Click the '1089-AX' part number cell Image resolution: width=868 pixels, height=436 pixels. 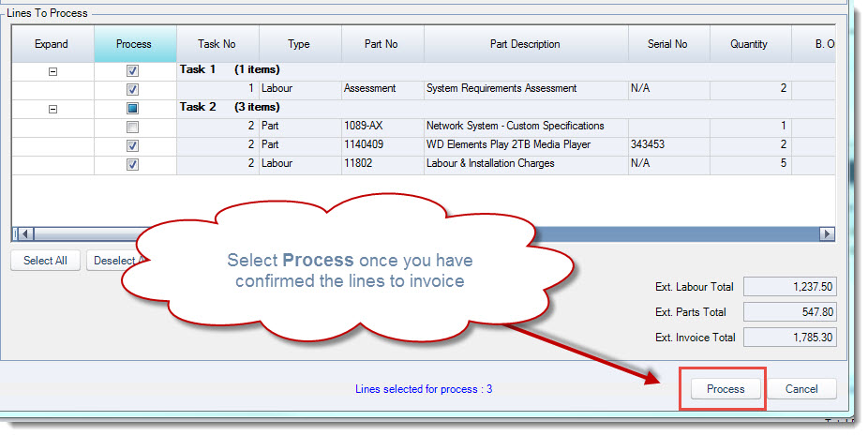click(x=382, y=126)
